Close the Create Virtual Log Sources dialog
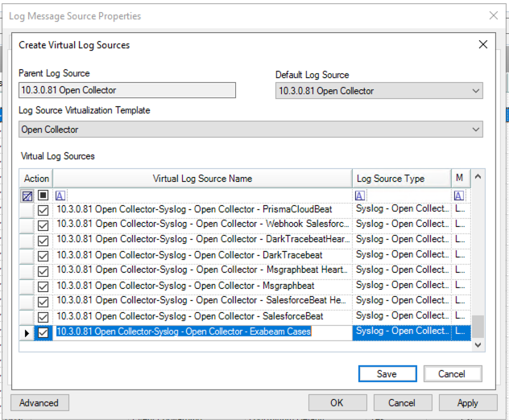The image size is (509, 420). click(x=483, y=45)
